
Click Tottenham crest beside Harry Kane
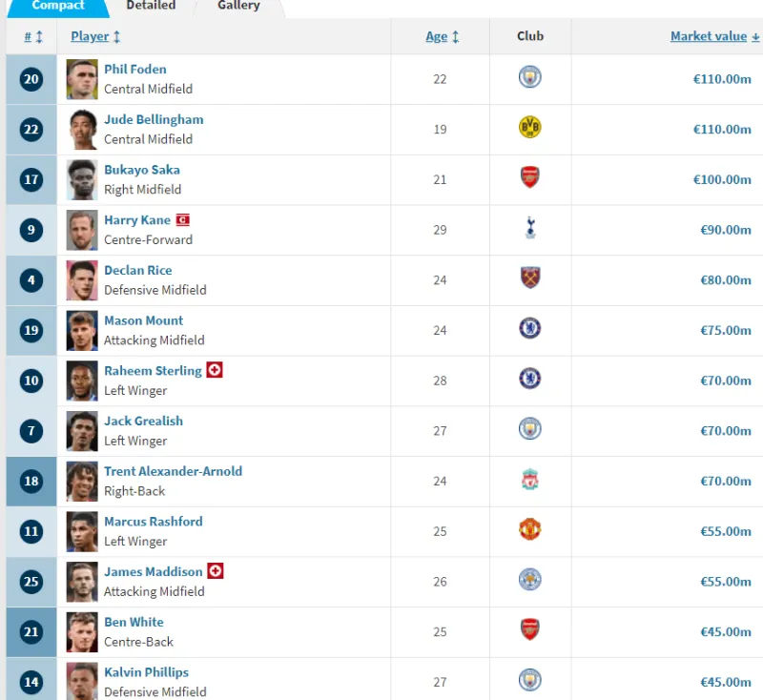(530, 228)
